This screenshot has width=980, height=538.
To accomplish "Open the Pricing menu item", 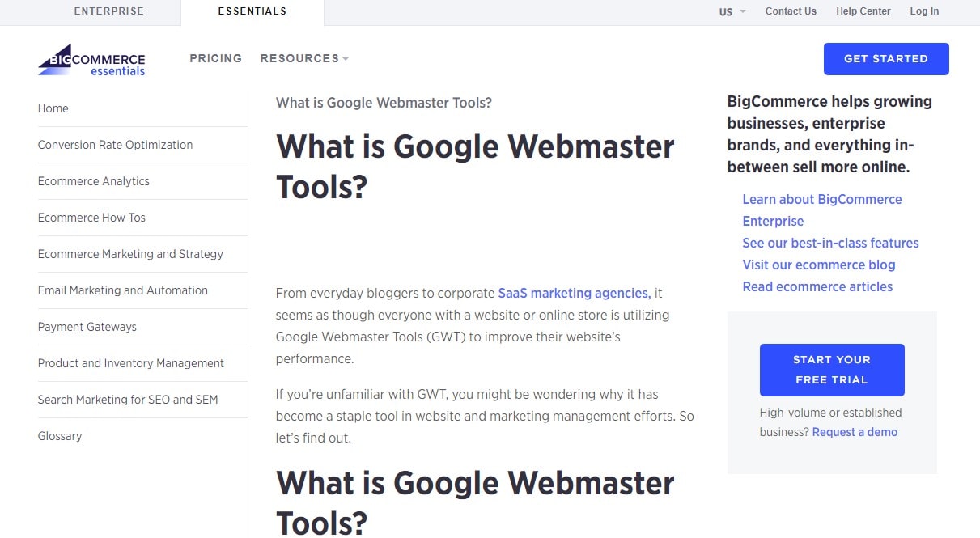I will pos(215,58).
